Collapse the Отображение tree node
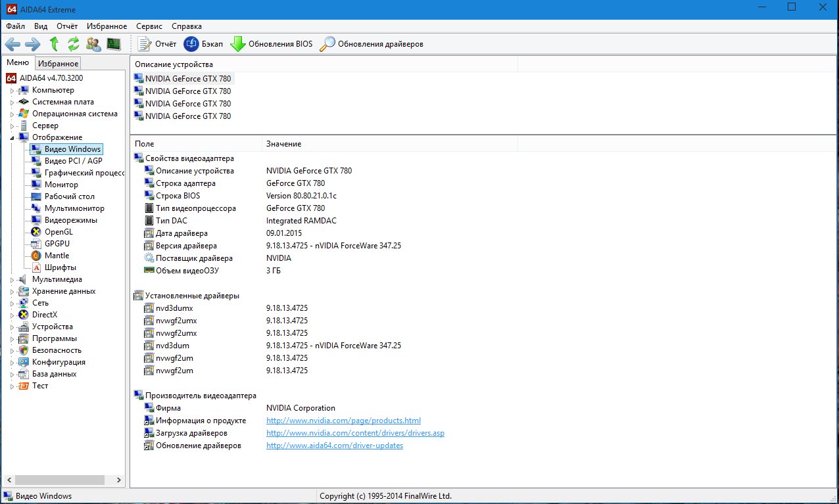Viewport: 839px width, 504px height. (12, 137)
